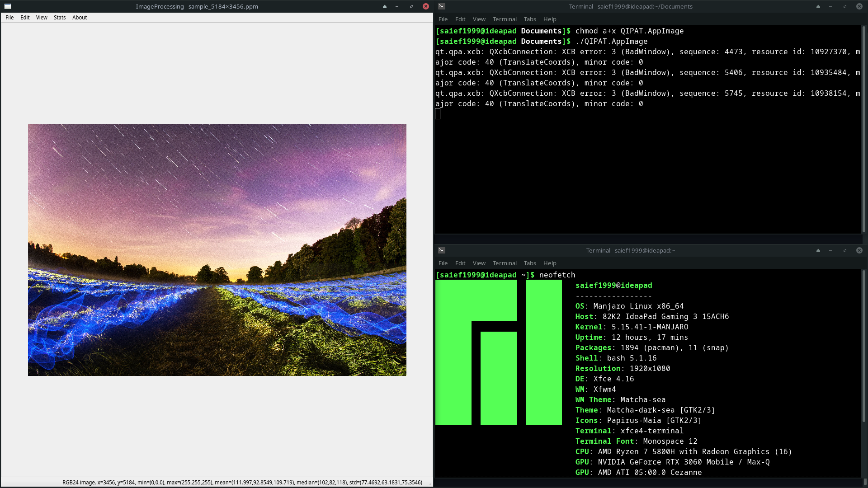Image resolution: width=868 pixels, height=488 pixels.
Task: Minimize the Documents terminal window
Action: [x=830, y=6]
